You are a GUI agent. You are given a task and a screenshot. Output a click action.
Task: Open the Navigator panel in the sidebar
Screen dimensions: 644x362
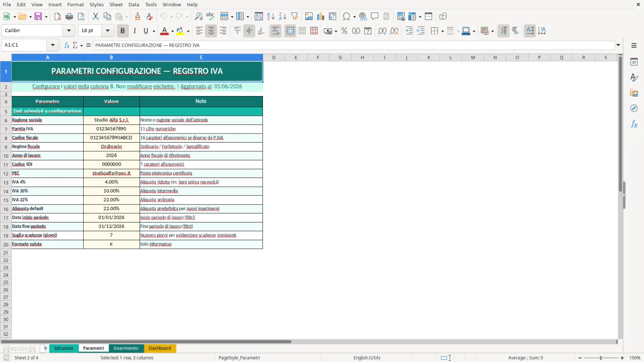point(634,108)
